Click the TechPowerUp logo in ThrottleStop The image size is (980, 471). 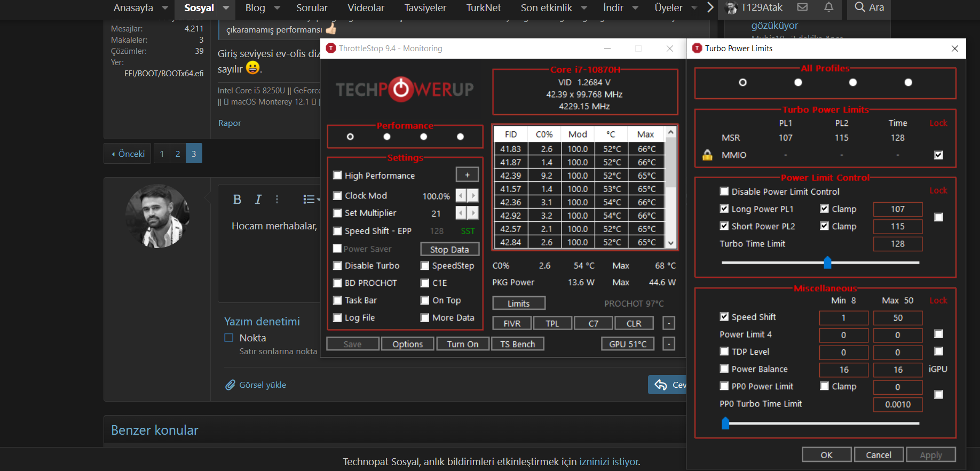pyautogui.click(x=405, y=89)
